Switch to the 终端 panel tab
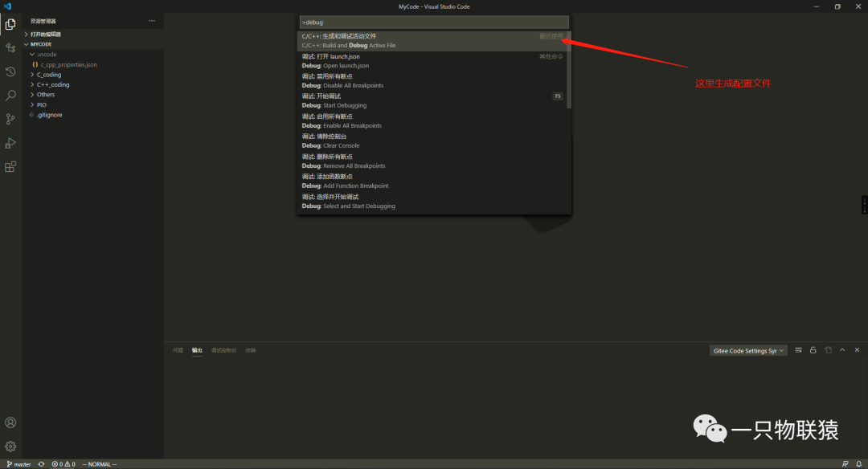 click(x=251, y=350)
